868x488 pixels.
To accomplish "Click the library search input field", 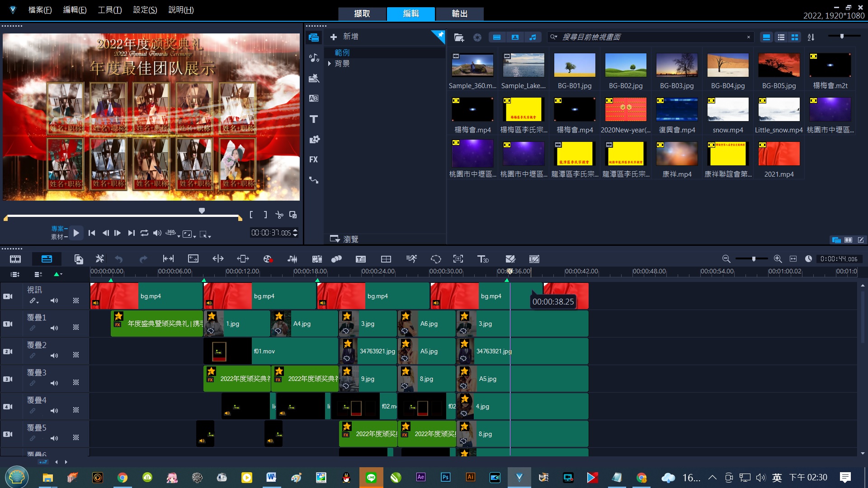I will point(651,37).
